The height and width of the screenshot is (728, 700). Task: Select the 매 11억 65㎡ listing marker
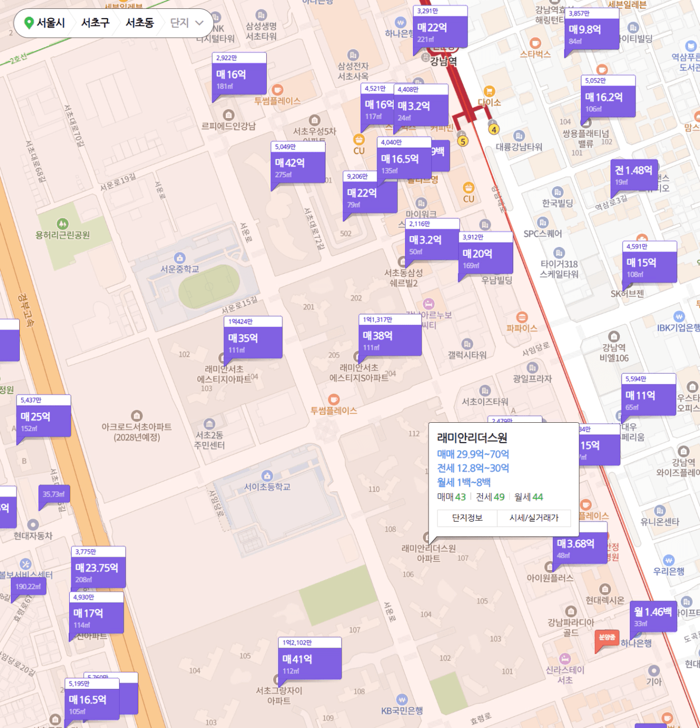coord(649,395)
